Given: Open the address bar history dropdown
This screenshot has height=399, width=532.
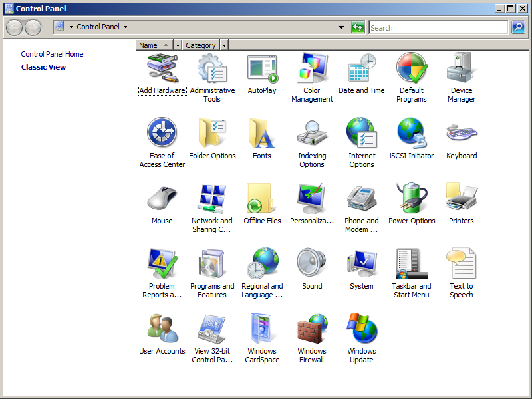Looking at the screenshot, I should click(x=342, y=27).
